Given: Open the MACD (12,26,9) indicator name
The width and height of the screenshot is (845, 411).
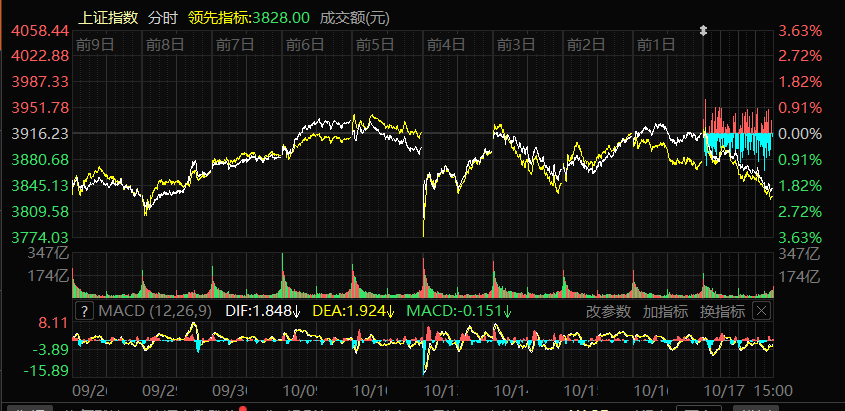Looking at the screenshot, I should click(151, 311).
